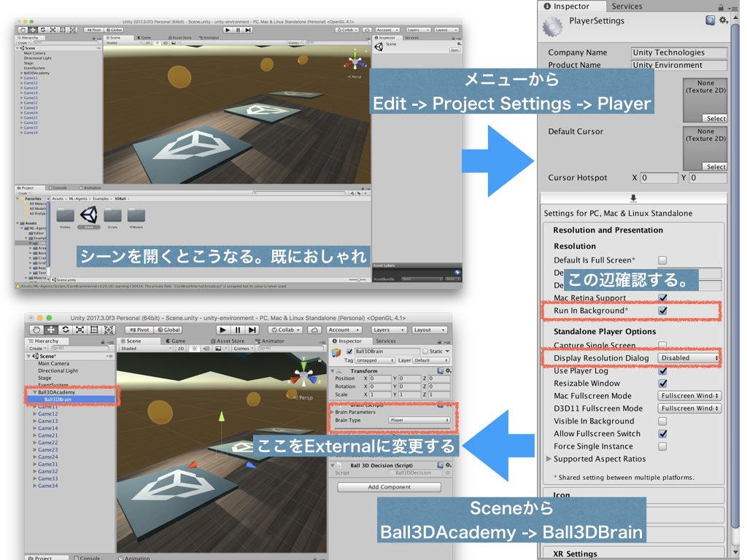Switch to the Animator tab in the bottom Unity window
This screenshot has width=747, height=560.
coord(270,341)
